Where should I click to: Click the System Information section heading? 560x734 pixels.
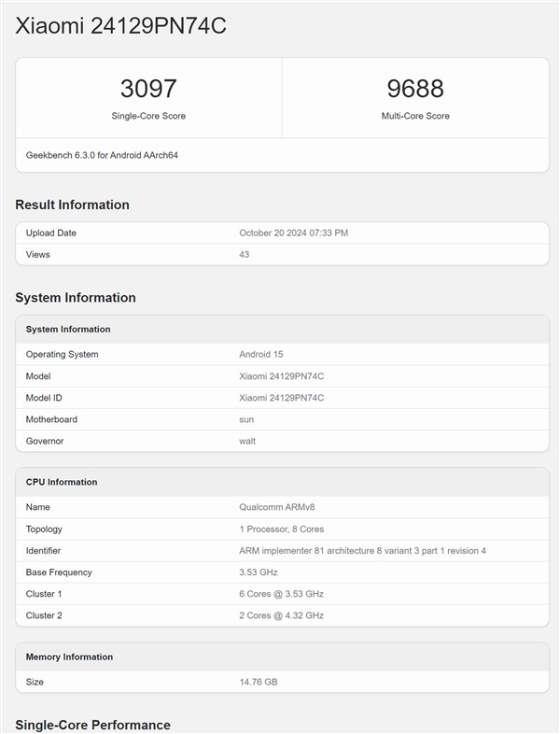tap(76, 298)
